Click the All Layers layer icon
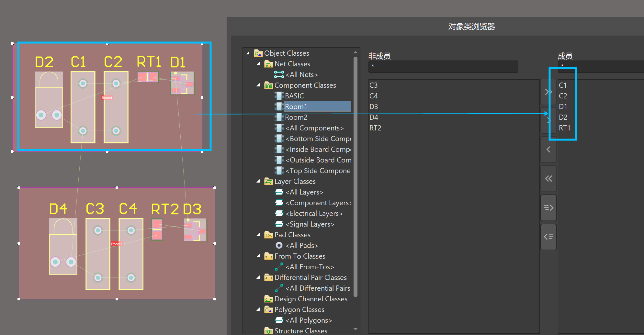The image size is (644, 335). [279, 192]
